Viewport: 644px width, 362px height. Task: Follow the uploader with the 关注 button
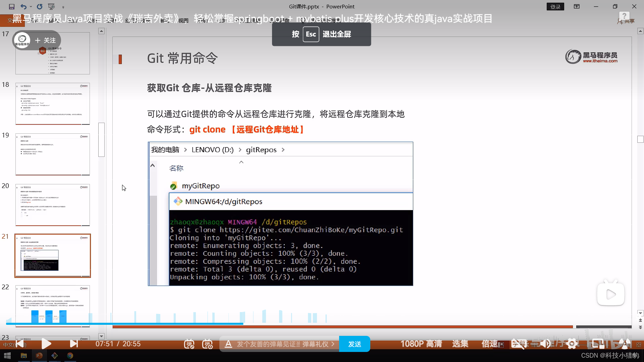pyautogui.click(x=45, y=40)
